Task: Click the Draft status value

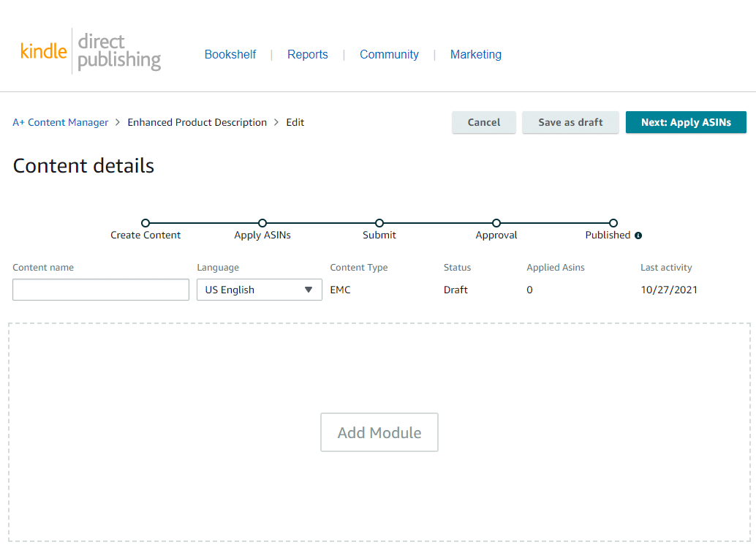Action: click(456, 290)
